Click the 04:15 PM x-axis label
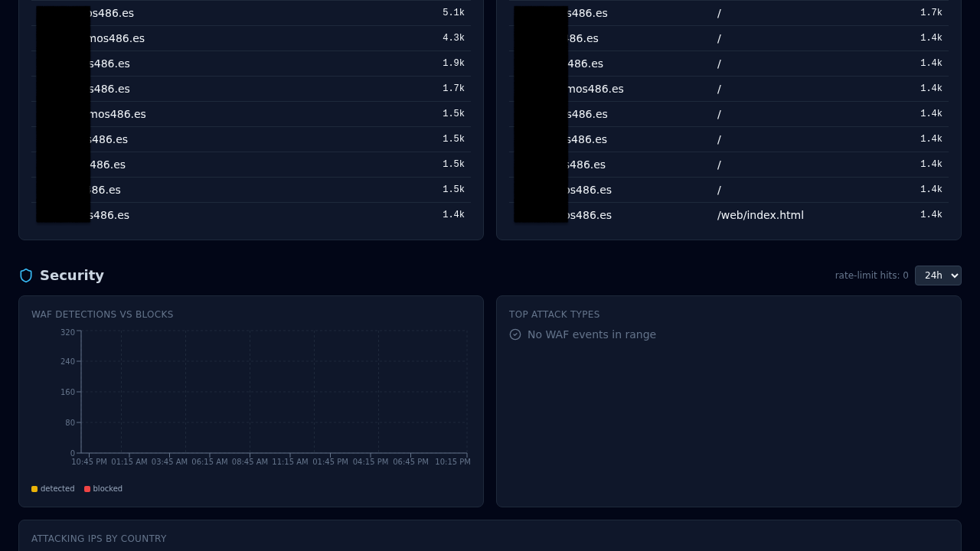Image resolution: width=980 pixels, height=551 pixels. coord(371,462)
